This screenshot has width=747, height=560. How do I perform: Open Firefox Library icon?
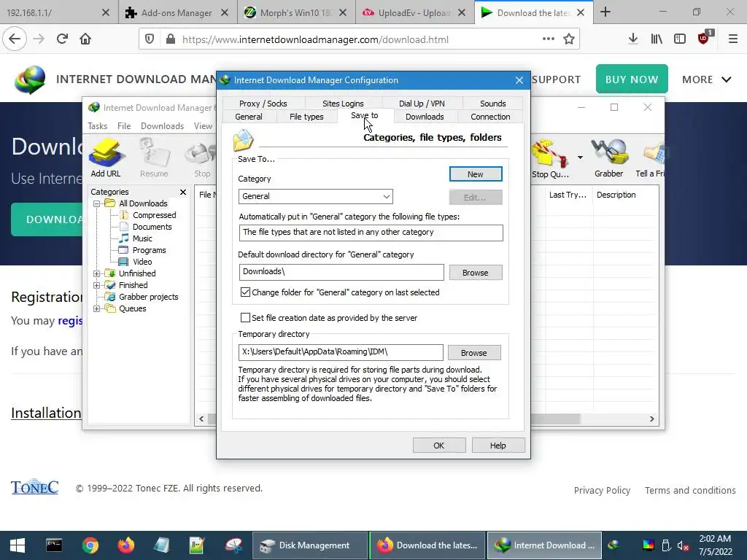pyautogui.click(x=657, y=39)
